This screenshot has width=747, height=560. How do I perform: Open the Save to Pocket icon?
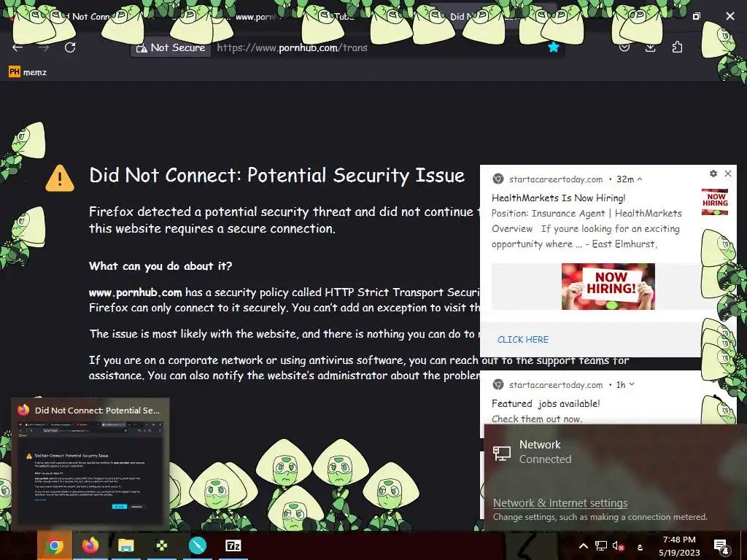coord(624,47)
